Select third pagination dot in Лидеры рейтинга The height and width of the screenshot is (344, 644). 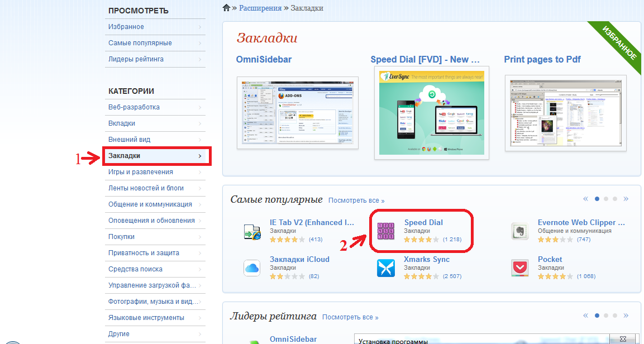(615, 316)
